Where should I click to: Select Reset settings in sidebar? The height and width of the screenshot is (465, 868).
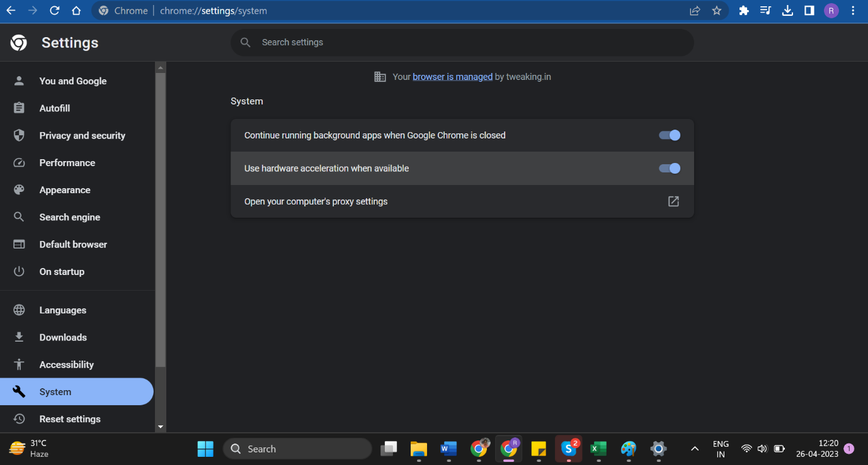click(70, 418)
